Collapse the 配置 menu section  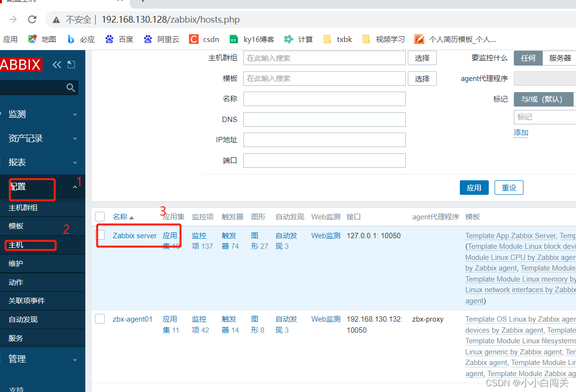pos(42,187)
